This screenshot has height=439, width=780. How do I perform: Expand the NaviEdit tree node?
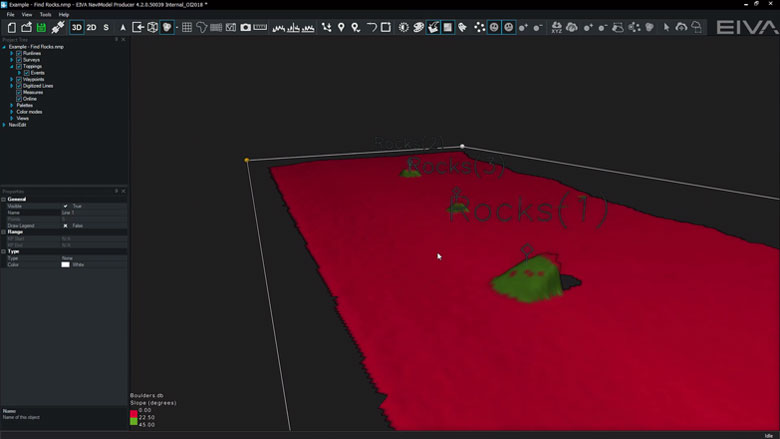coord(5,124)
